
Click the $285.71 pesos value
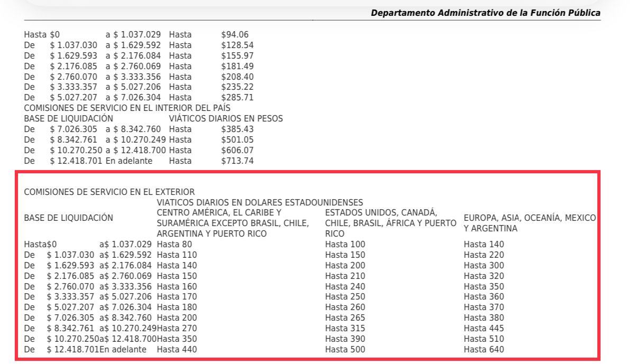coord(237,97)
